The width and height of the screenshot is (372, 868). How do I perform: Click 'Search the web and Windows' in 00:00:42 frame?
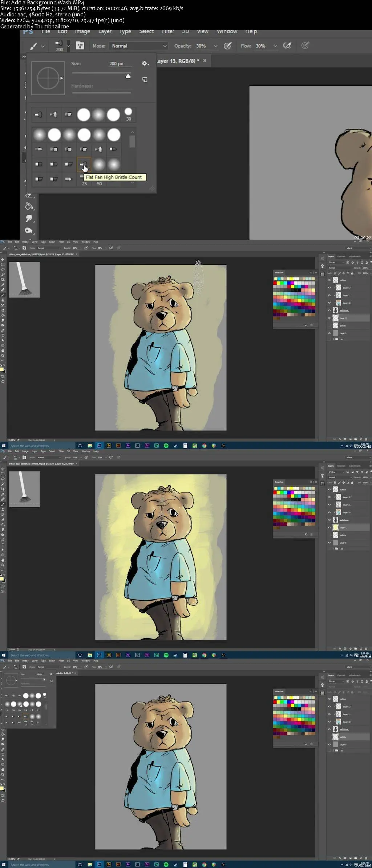pos(29,446)
